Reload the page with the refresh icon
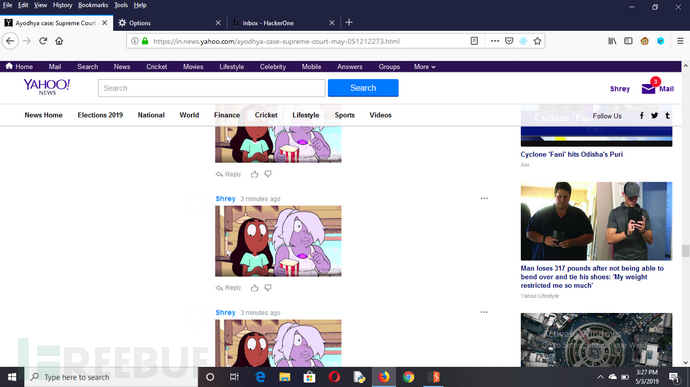This screenshot has width=690, height=387. 43,41
